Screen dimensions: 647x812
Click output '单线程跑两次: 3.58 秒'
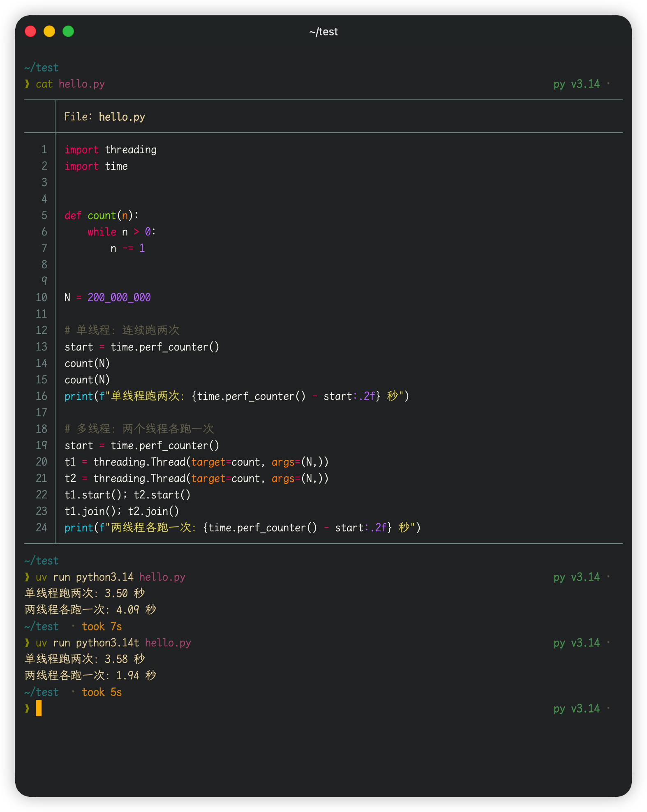[x=85, y=659]
